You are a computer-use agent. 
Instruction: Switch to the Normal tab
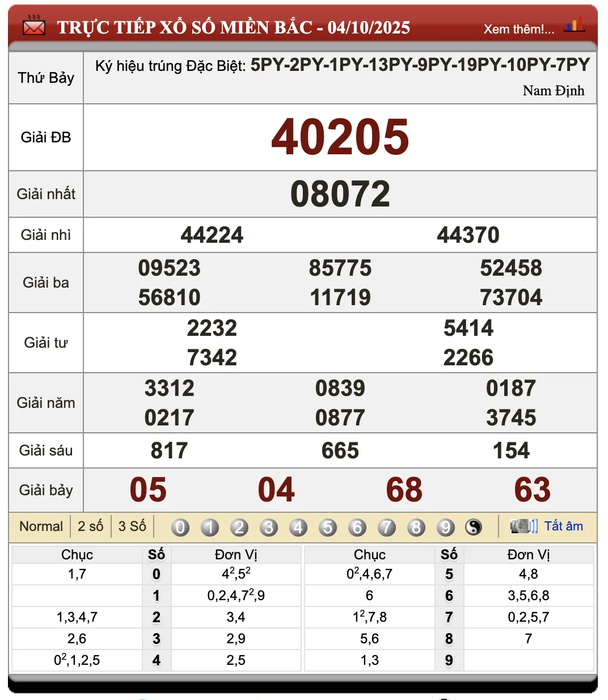[41, 526]
